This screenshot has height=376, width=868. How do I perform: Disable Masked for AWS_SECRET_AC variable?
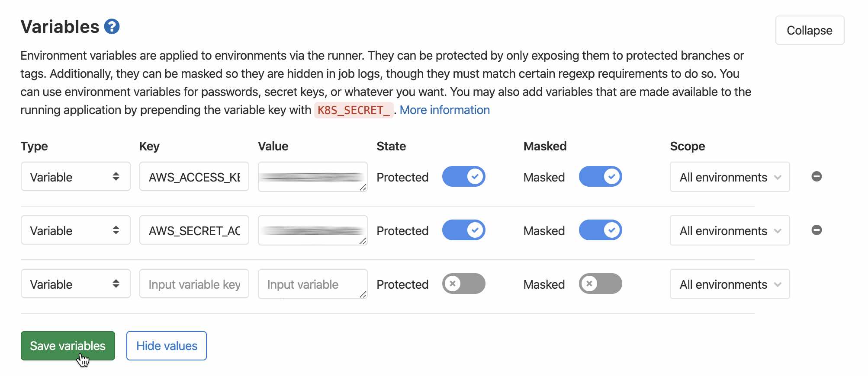coord(600,230)
